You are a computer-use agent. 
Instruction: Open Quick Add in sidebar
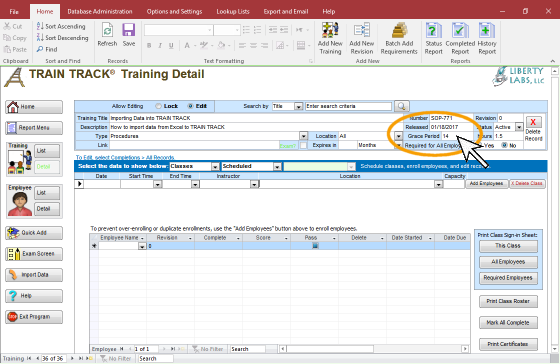pos(34,233)
